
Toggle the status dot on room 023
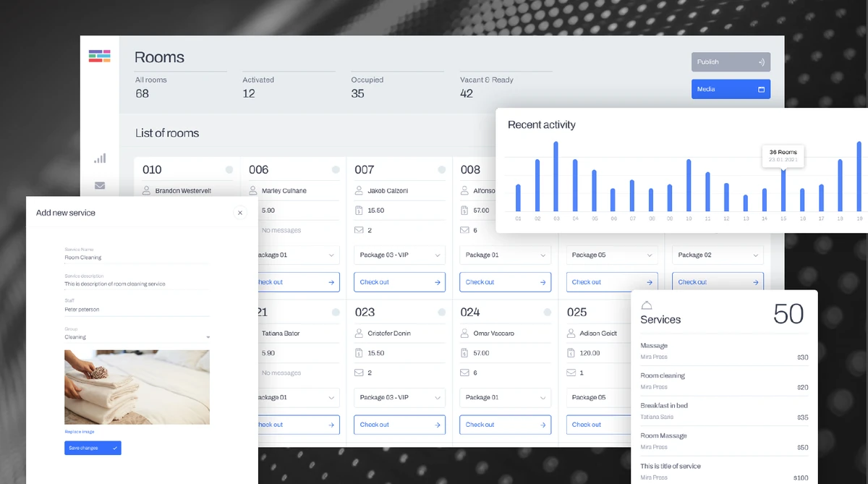(442, 312)
